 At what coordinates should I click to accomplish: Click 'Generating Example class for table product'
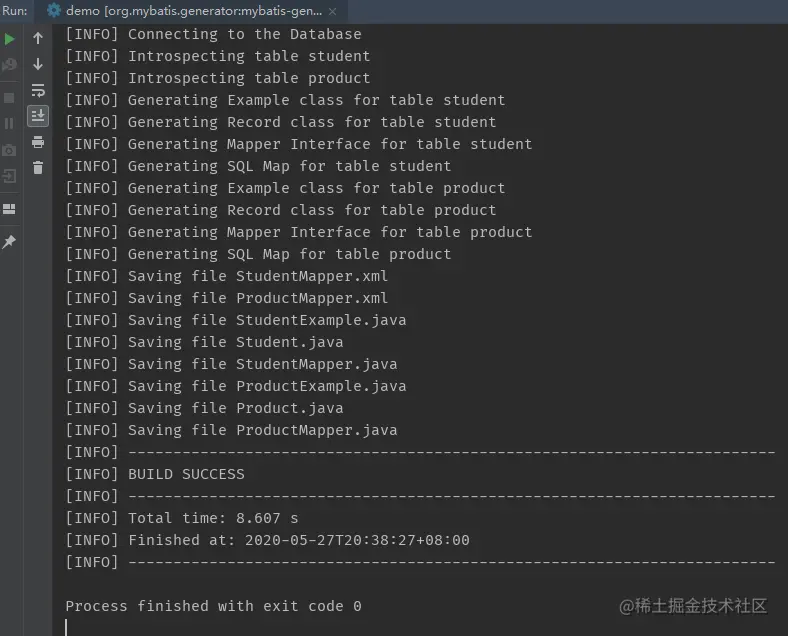[285, 188]
